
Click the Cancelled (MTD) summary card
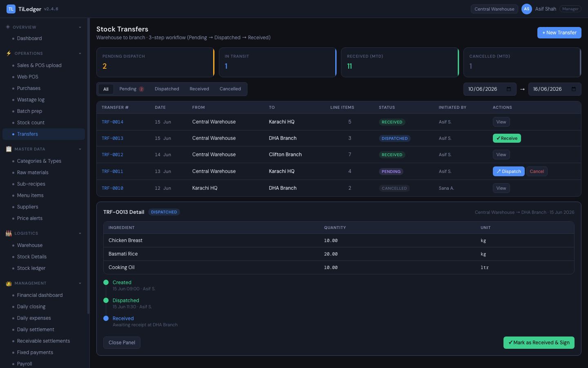[522, 62]
